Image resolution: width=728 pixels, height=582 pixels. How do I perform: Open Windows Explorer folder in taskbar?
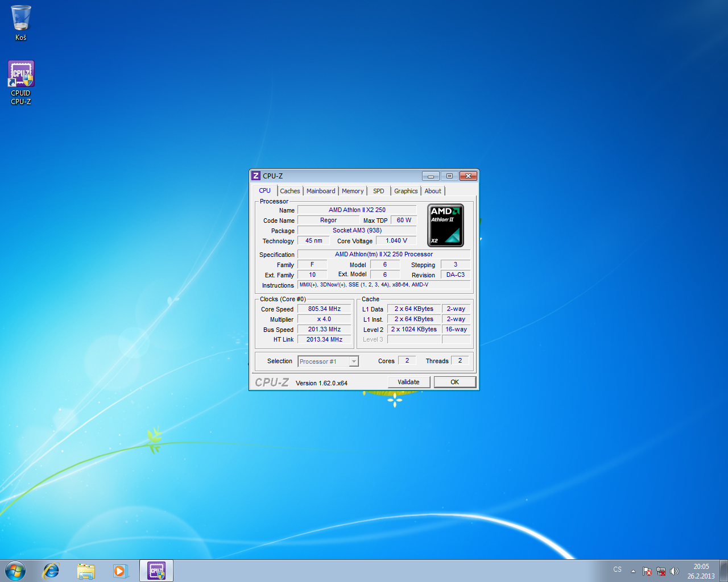86,571
